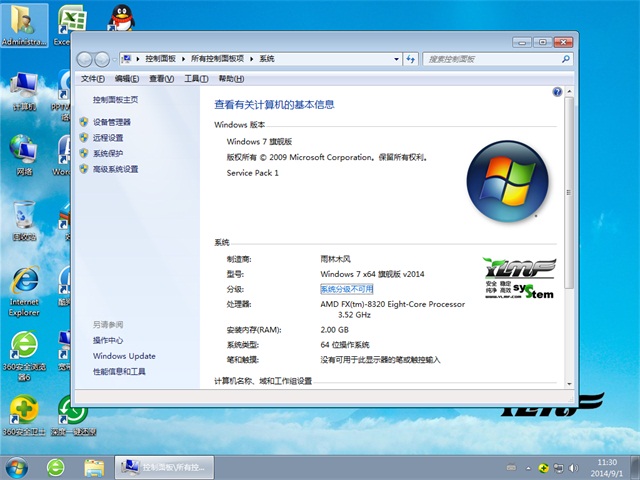
Task: Open the Recycle Bin desktop icon
Action: (x=24, y=220)
